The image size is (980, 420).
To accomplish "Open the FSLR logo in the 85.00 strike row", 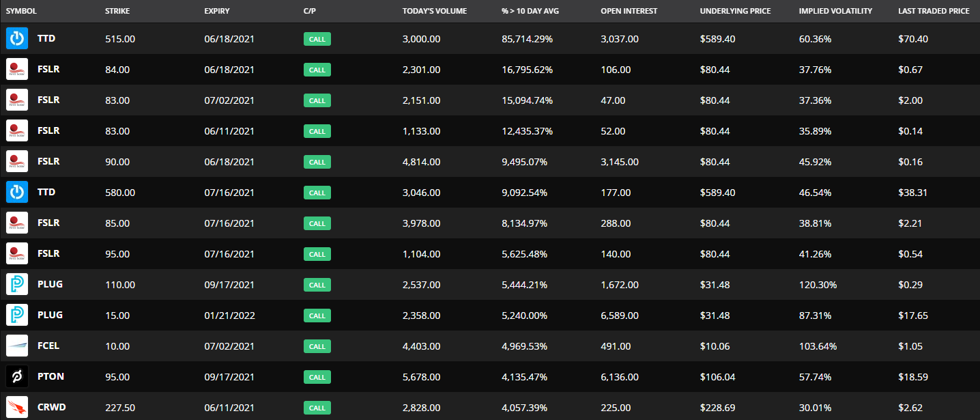I will 17,223.
